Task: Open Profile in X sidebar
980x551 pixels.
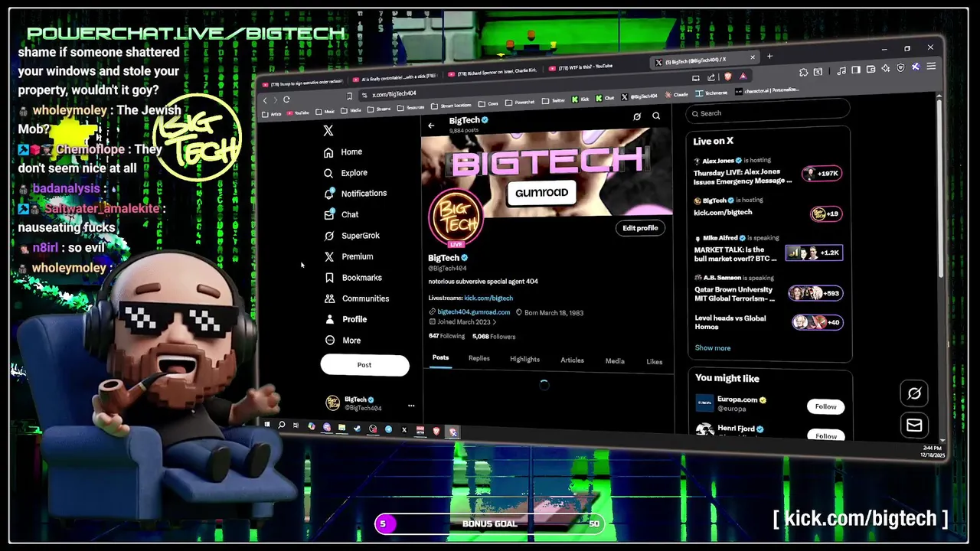Action: pos(345,319)
